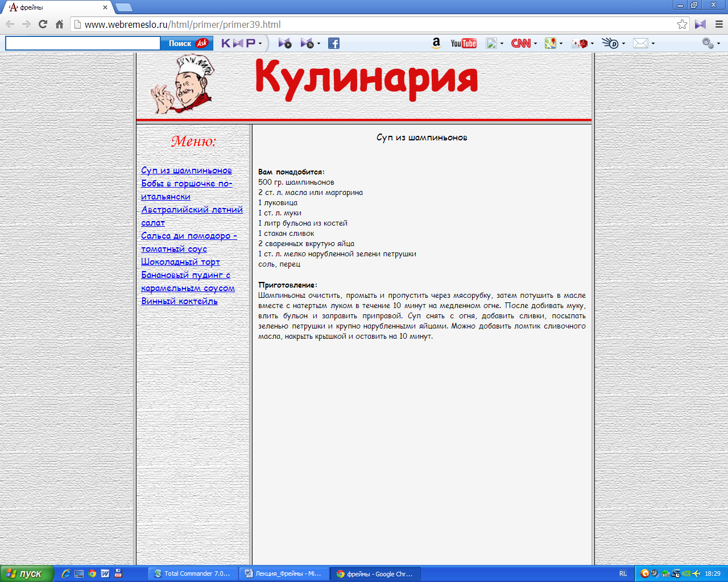
Task: Expand the settings gears dropdown arrow
Action: click(718, 43)
